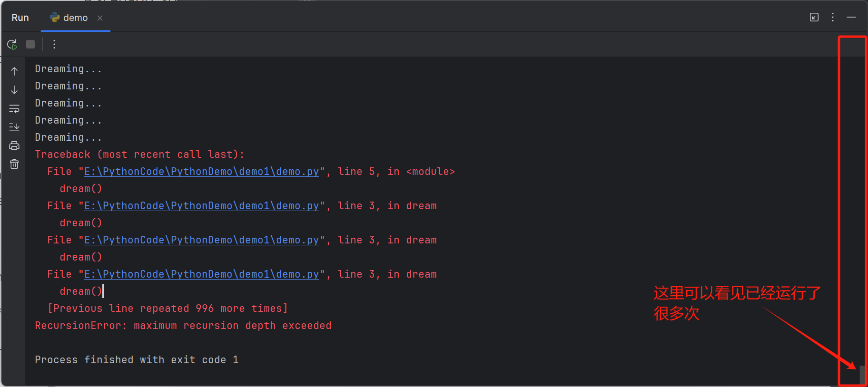
Task: Click the Run panel title
Action: (20, 18)
